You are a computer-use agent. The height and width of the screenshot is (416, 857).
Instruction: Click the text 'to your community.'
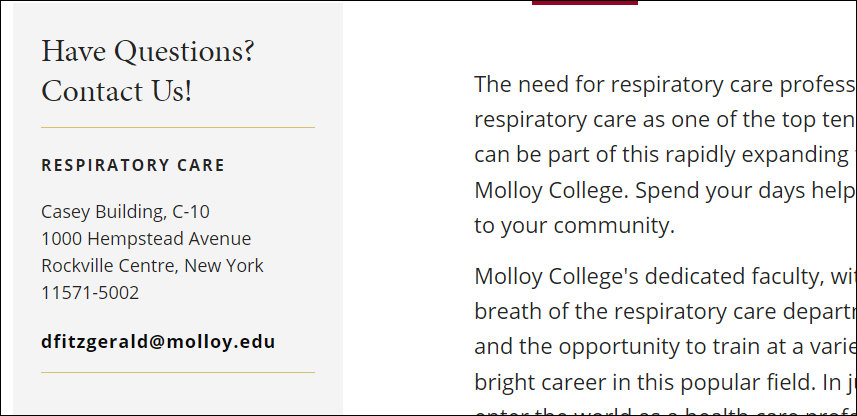point(574,226)
